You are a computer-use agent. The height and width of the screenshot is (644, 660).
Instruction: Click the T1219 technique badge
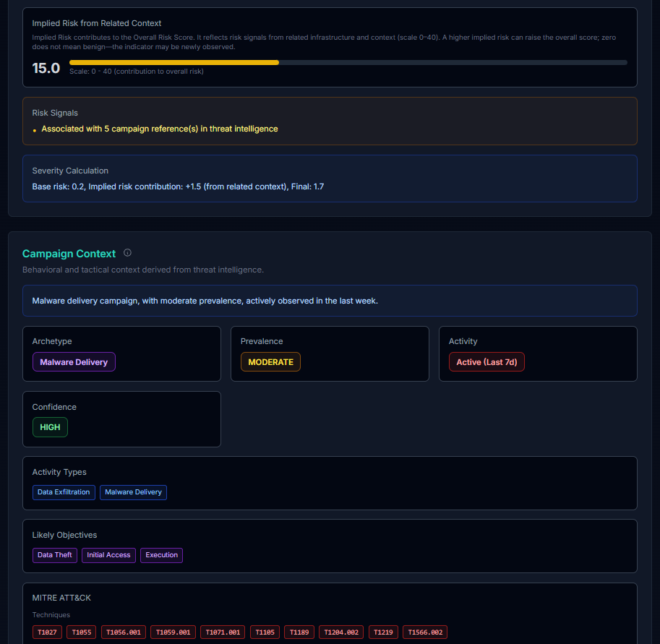click(x=383, y=632)
